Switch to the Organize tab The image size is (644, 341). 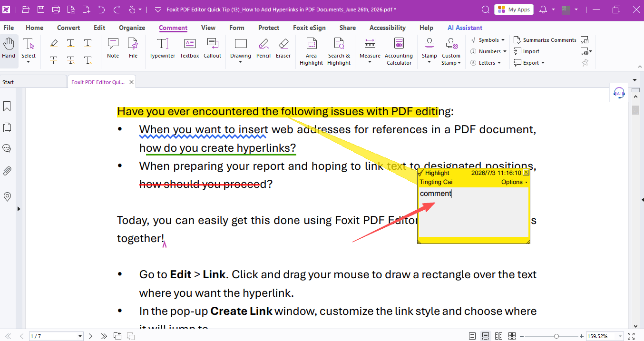(132, 28)
